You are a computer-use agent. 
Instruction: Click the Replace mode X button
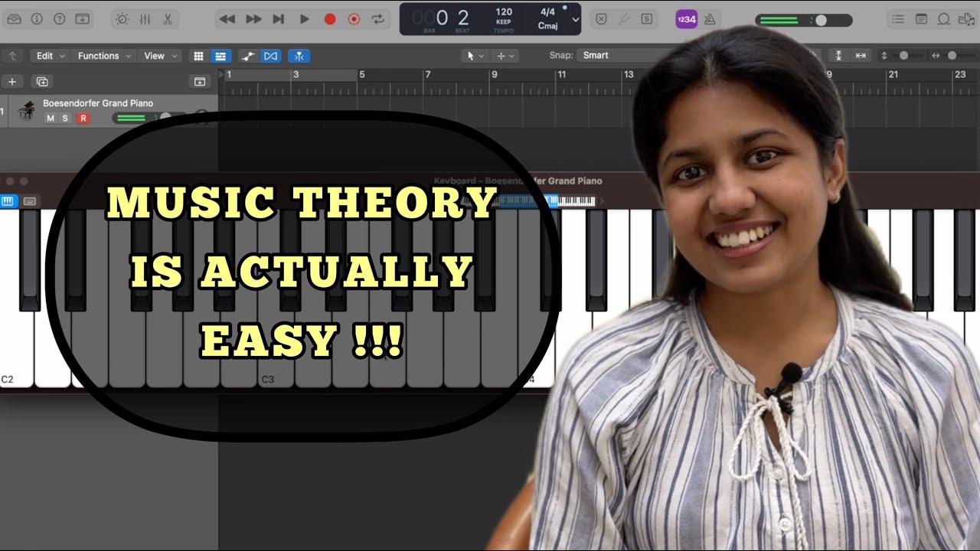click(601, 19)
